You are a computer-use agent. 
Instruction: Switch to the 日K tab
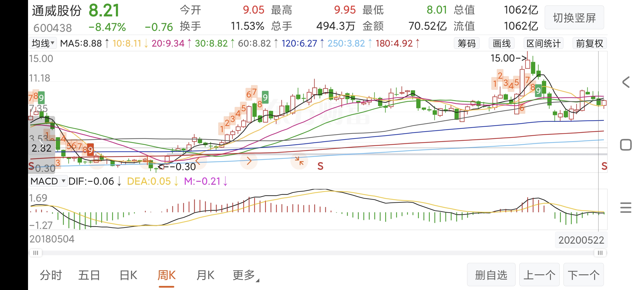coord(128,275)
